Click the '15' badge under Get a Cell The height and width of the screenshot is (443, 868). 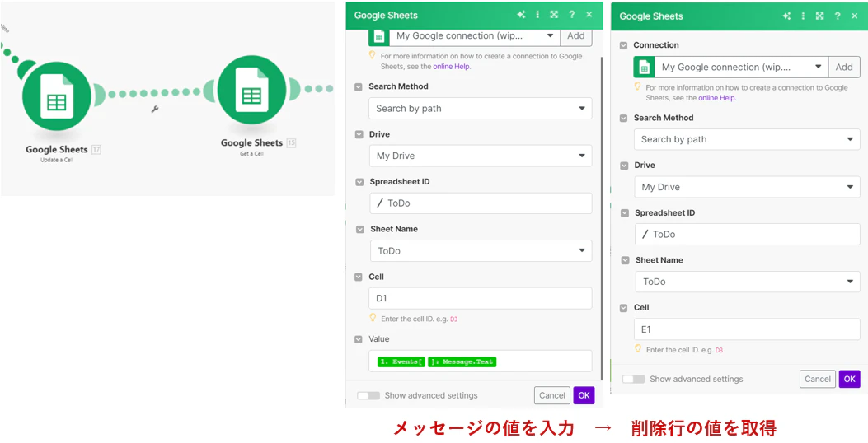tap(291, 142)
